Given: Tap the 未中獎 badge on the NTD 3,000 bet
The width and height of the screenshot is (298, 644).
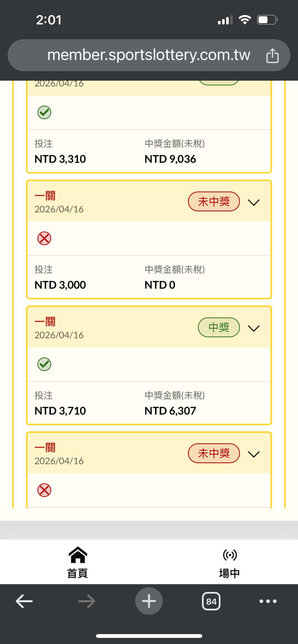Looking at the screenshot, I should click(214, 201).
